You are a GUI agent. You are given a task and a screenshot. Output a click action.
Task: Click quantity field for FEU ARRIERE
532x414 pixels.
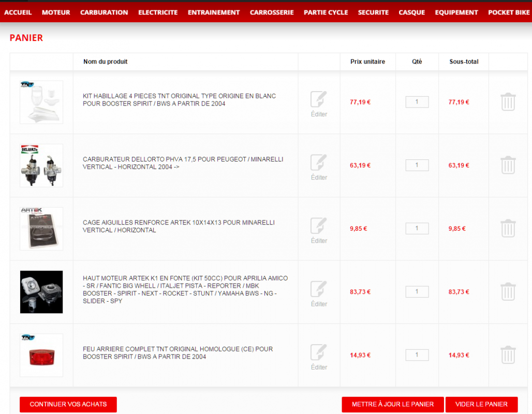(x=417, y=355)
